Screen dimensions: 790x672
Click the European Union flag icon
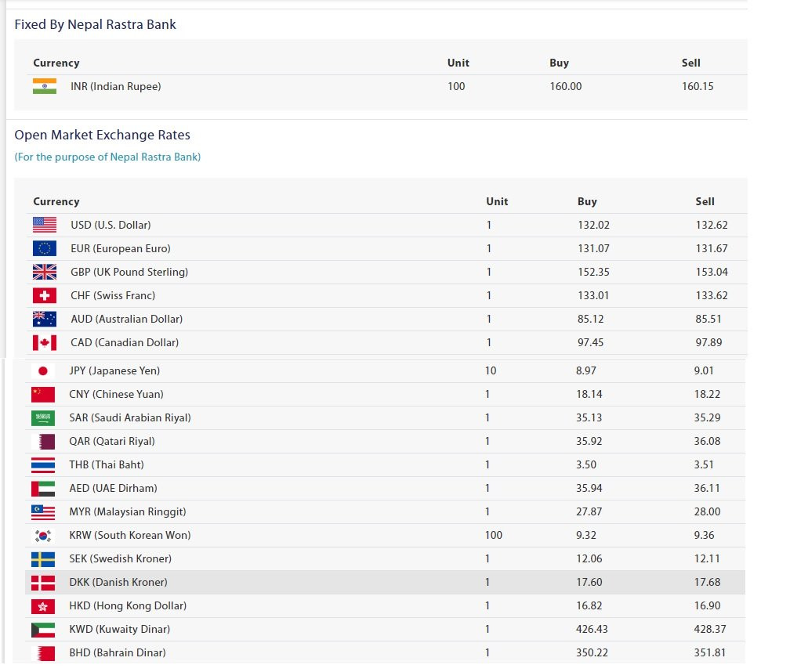tap(45, 248)
